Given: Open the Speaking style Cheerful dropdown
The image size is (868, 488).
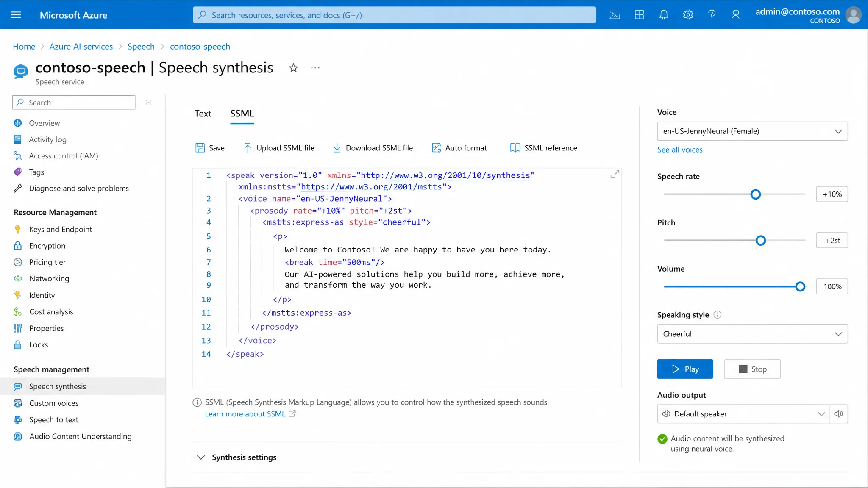Looking at the screenshot, I should [752, 334].
